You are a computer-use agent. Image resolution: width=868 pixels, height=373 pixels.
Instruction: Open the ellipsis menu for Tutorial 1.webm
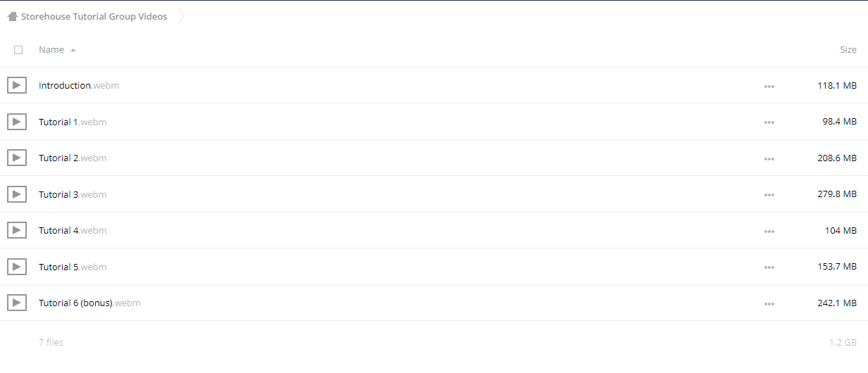769,123
